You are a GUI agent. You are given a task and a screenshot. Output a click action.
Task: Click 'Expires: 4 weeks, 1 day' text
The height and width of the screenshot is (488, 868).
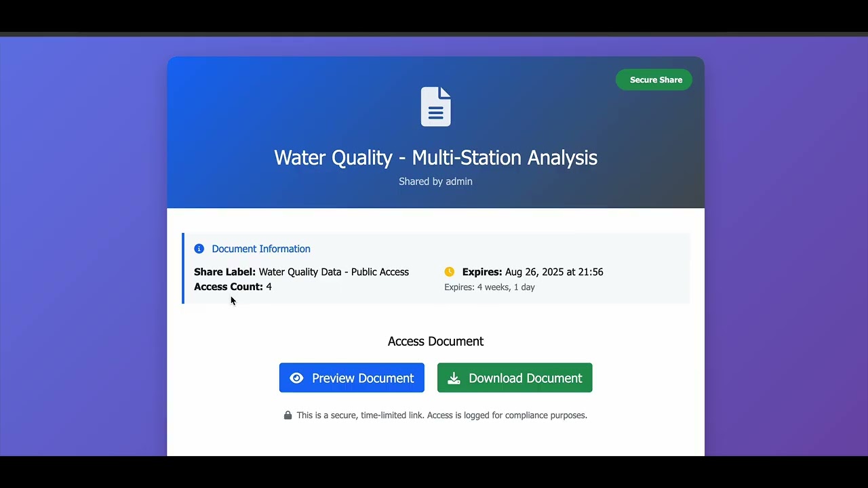(x=490, y=287)
